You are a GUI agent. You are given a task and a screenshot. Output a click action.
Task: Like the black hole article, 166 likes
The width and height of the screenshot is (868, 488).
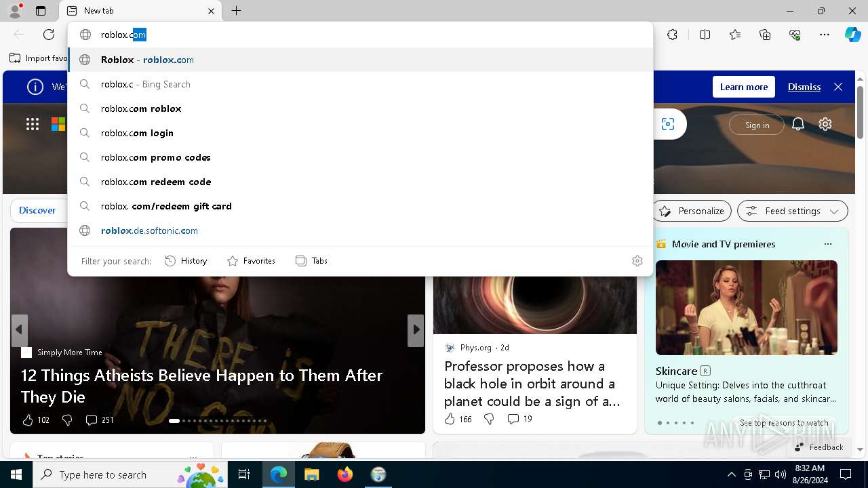[x=458, y=419]
